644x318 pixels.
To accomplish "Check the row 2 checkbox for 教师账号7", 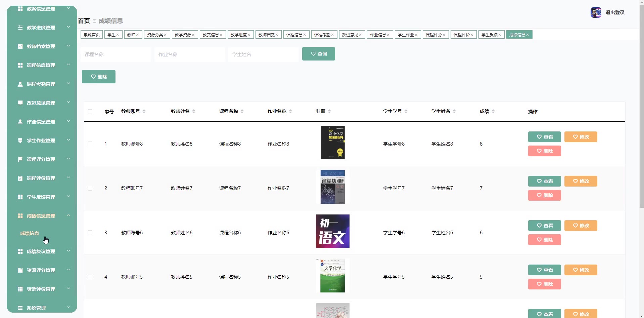I will (x=90, y=188).
